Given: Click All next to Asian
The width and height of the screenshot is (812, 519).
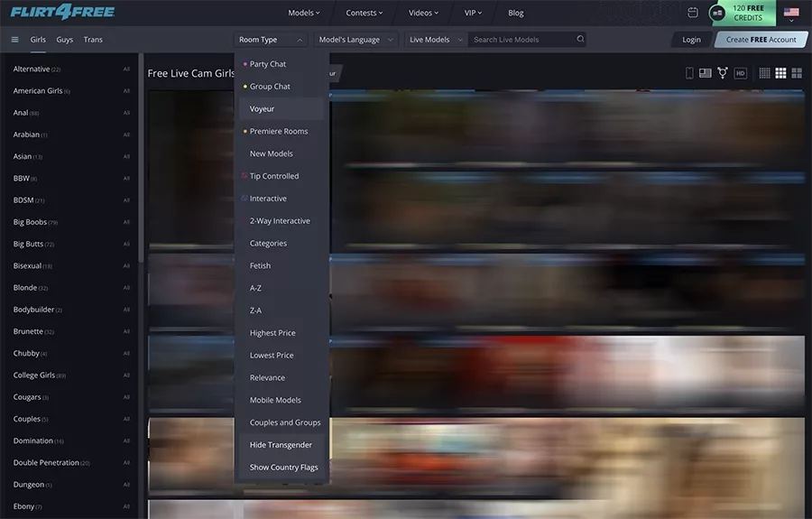Looking at the screenshot, I should 126,156.
